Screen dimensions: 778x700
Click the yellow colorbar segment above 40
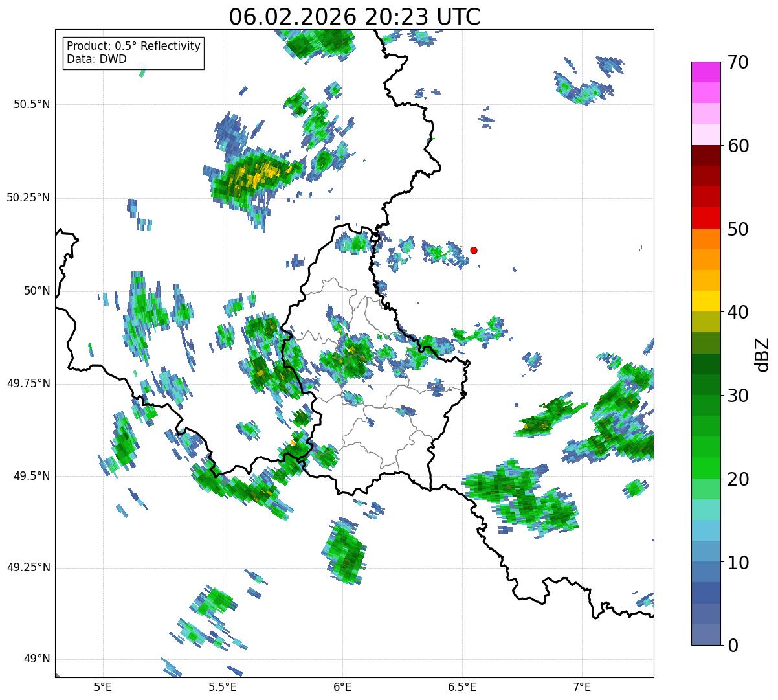point(706,301)
